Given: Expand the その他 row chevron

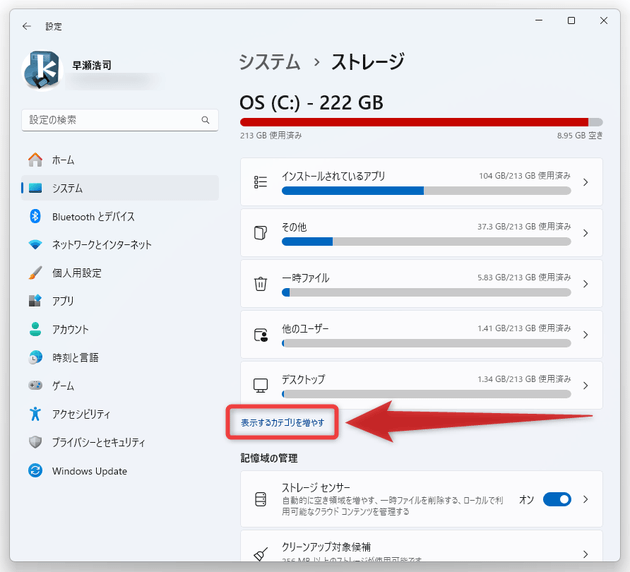Looking at the screenshot, I should [x=585, y=233].
